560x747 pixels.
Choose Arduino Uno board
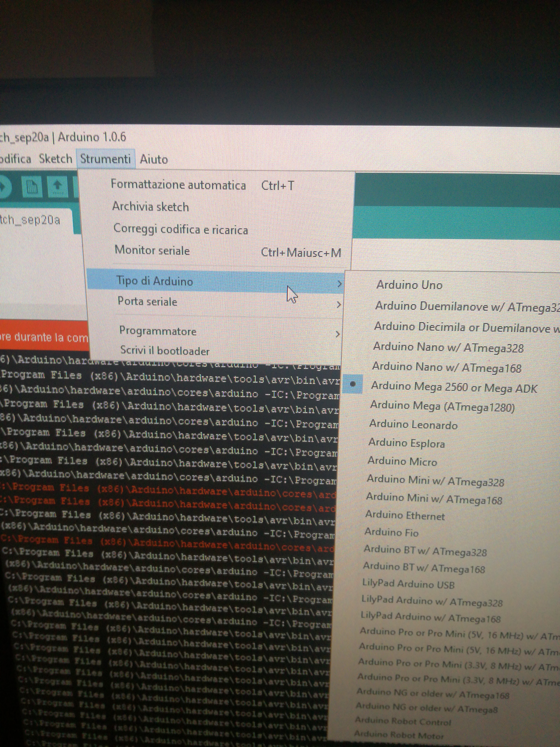(409, 285)
